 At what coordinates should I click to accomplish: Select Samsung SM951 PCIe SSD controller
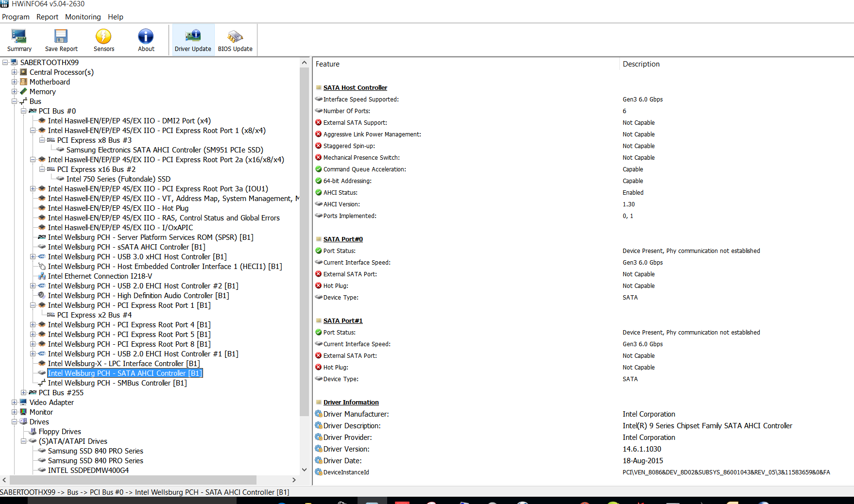coord(165,150)
